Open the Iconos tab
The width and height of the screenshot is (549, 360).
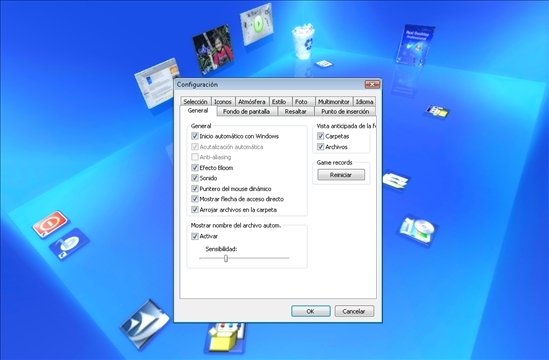coord(223,102)
